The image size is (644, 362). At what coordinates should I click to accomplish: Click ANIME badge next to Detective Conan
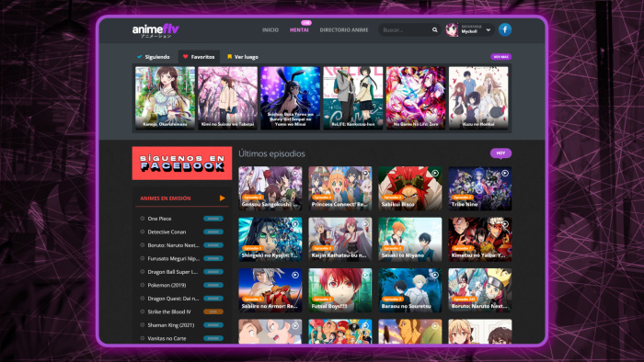[213, 232]
